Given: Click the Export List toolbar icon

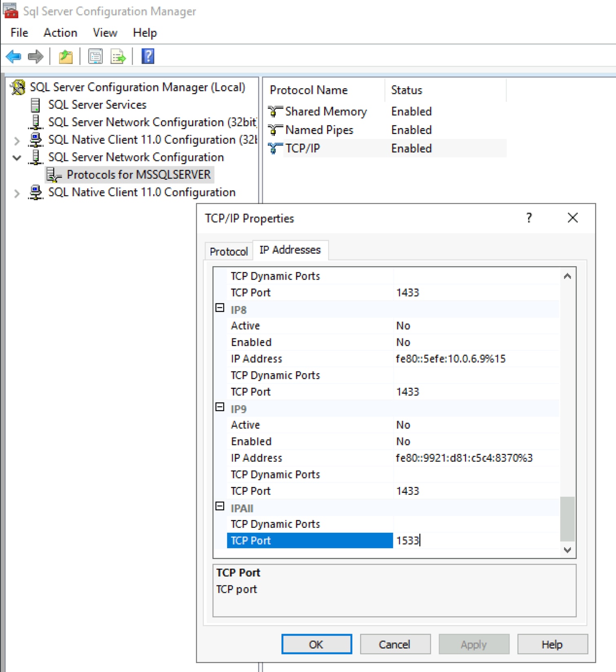Looking at the screenshot, I should (x=118, y=56).
